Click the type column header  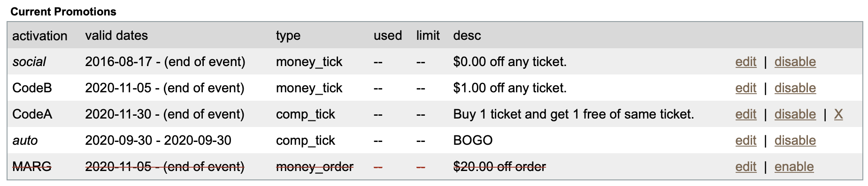point(288,36)
